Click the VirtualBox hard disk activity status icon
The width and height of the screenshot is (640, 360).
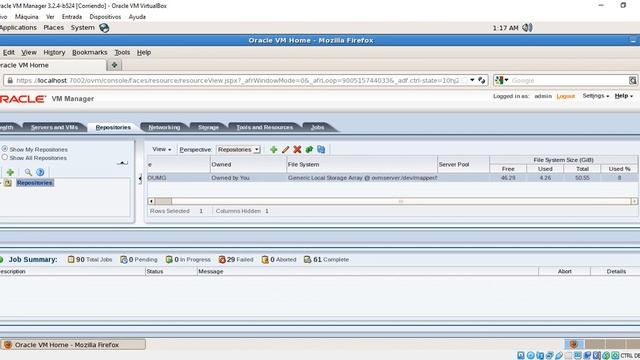(521, 356)
